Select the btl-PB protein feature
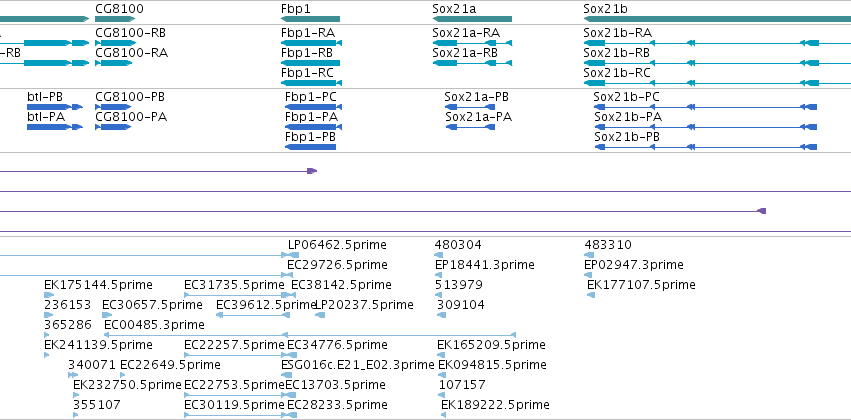The image size is (851, 420). pyautogui.click(x=55, y=107)
